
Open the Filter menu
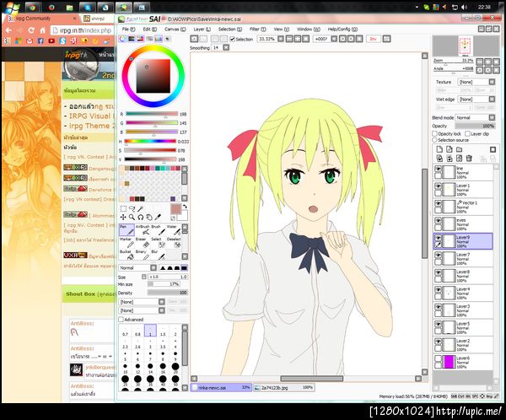click(x=258, y=29)
